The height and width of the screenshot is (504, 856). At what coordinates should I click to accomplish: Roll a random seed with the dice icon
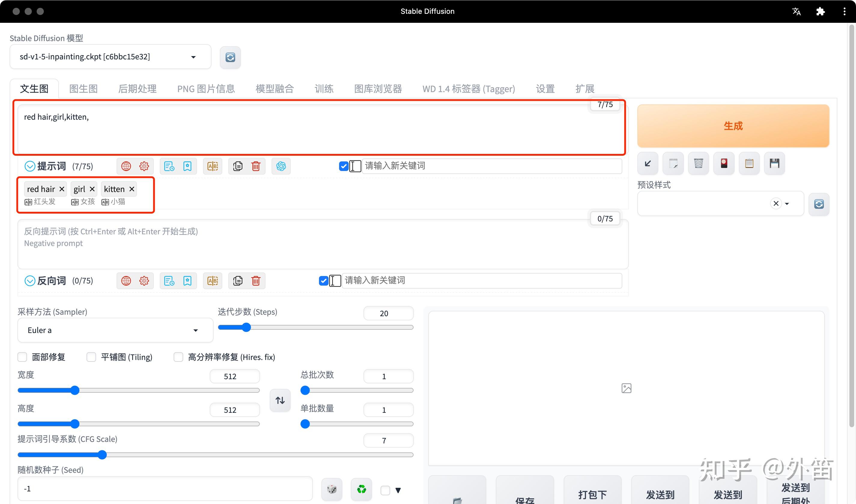click(x=332, y=489)
